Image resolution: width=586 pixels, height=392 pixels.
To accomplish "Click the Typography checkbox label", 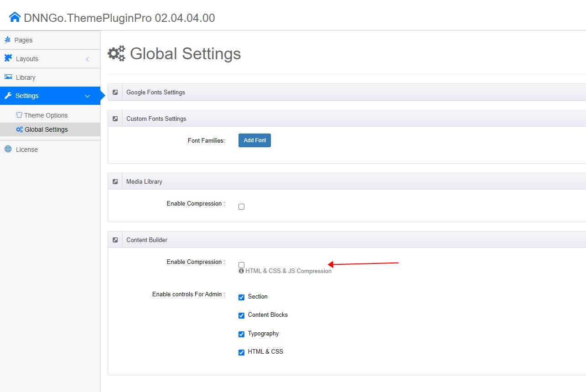I will [x=263, y=333].
